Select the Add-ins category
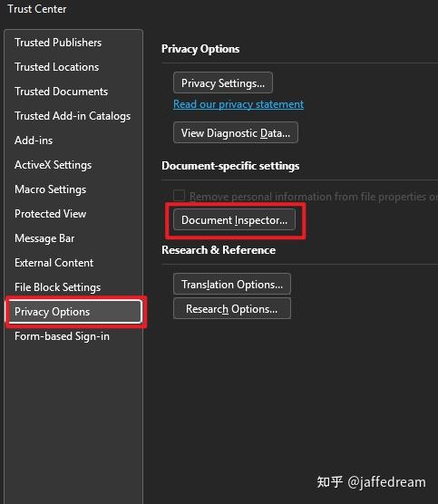 (34, 141)
